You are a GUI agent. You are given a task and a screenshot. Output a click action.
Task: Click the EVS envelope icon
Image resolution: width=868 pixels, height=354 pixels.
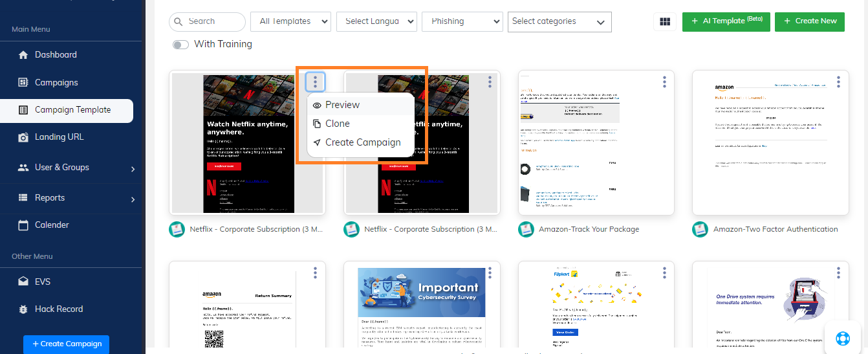pos(23,282)
